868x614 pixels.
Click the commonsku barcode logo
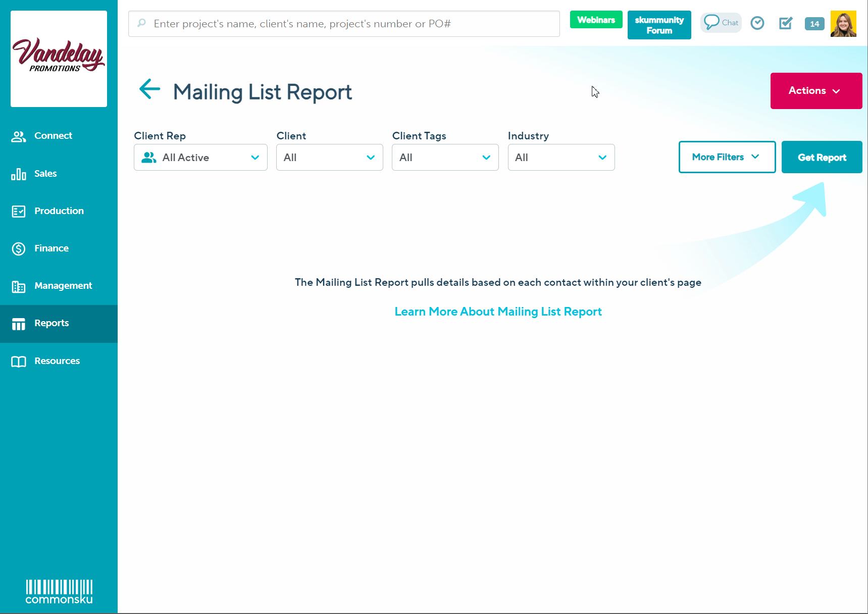tap(59, 592)
